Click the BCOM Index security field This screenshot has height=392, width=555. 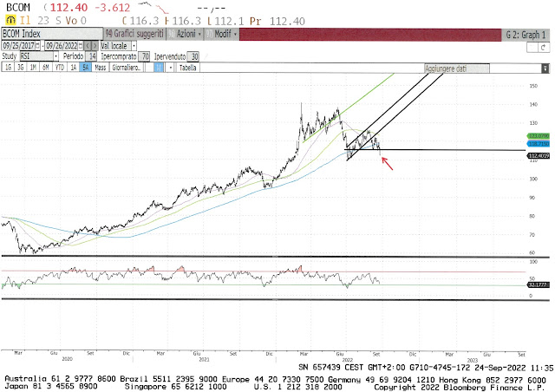[52, 34]
